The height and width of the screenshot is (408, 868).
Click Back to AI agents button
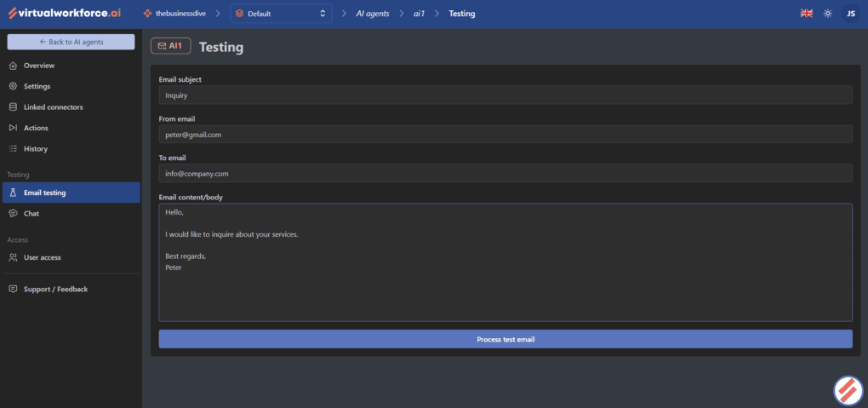tap(71, 42)
